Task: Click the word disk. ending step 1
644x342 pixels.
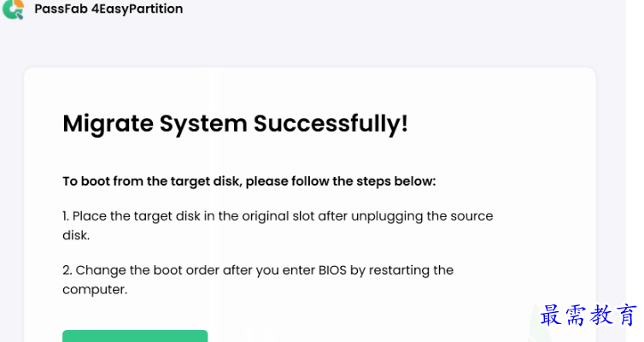Action: (76, 235)
